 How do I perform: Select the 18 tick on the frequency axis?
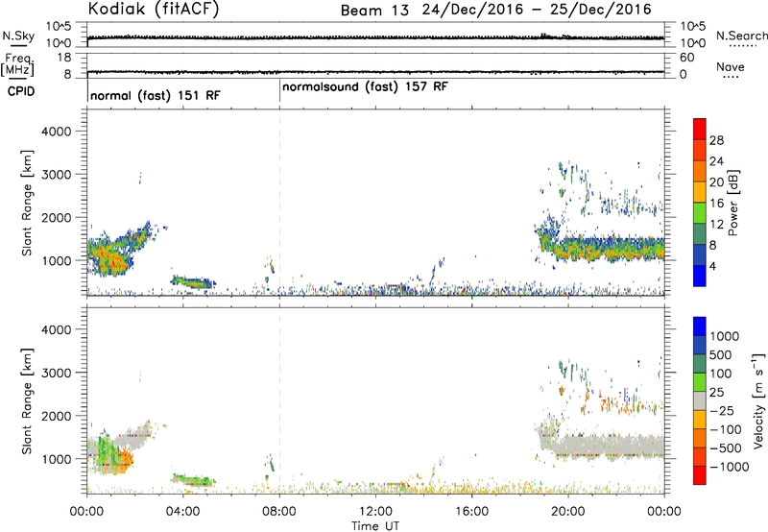click(x=64, y=58)
